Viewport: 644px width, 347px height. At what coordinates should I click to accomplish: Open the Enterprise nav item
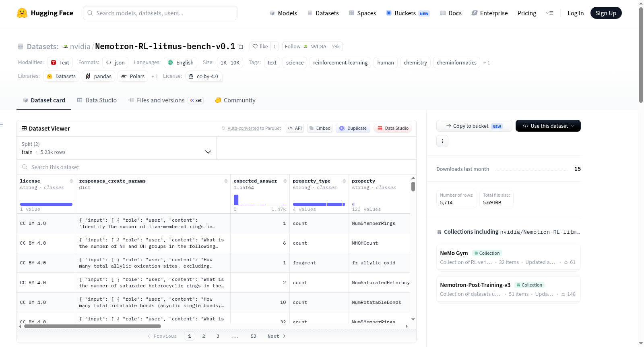point(489,13)
